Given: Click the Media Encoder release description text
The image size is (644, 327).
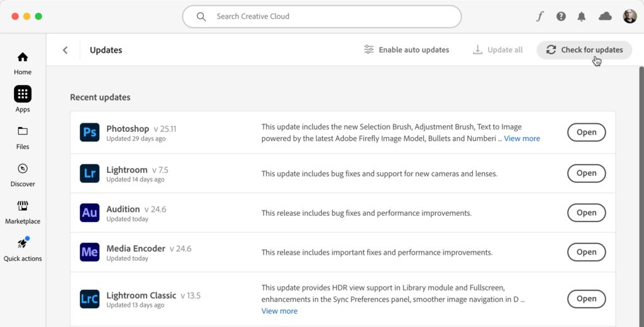Looking at the screenshot, I should point(377,252).
